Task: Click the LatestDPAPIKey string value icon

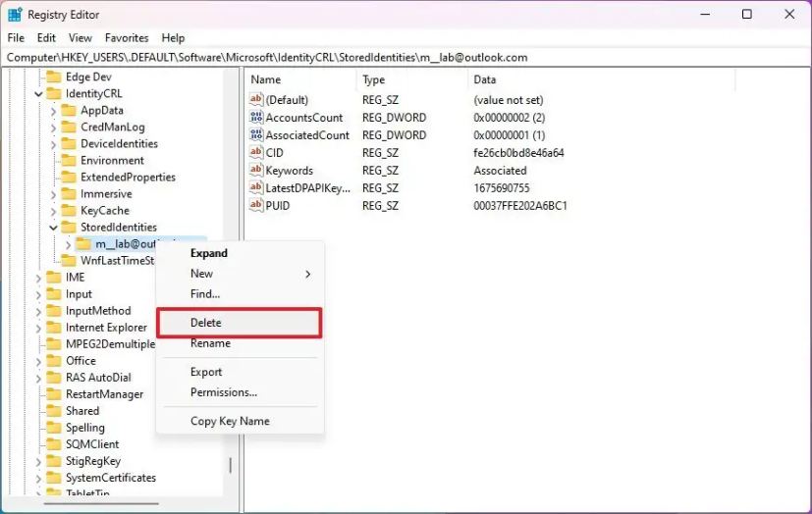Action: (256, 187)
